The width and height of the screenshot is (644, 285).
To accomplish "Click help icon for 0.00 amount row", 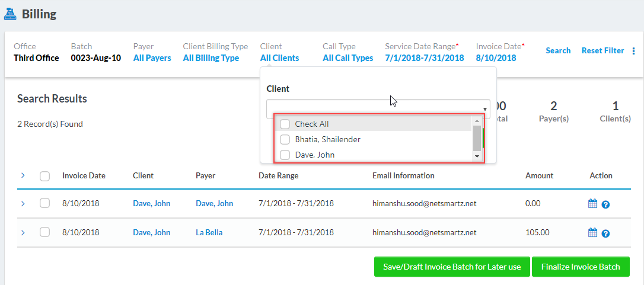I will coord(605,204).
